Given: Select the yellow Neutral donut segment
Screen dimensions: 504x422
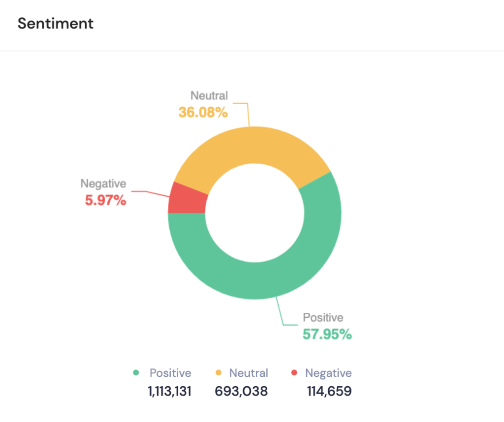Looking at the screenshot, I should pos(251,146).
